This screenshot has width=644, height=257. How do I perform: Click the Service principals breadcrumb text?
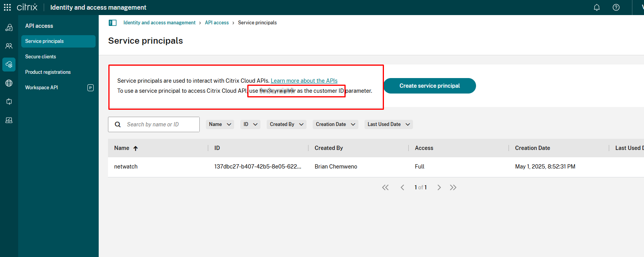coord(257,23)
